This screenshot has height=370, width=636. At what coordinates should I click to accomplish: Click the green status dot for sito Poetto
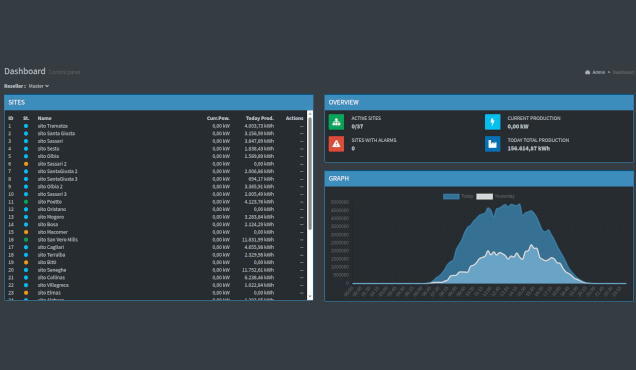26,202
